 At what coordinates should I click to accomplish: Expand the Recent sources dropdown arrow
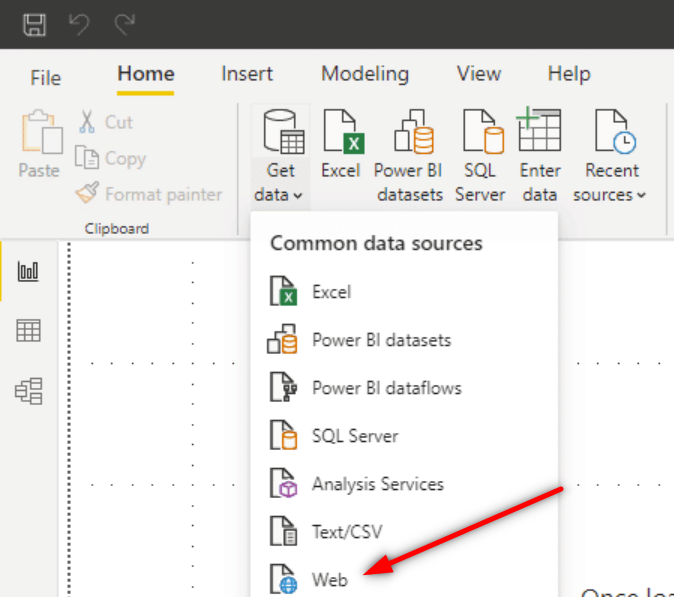click(x=641, y=196)
